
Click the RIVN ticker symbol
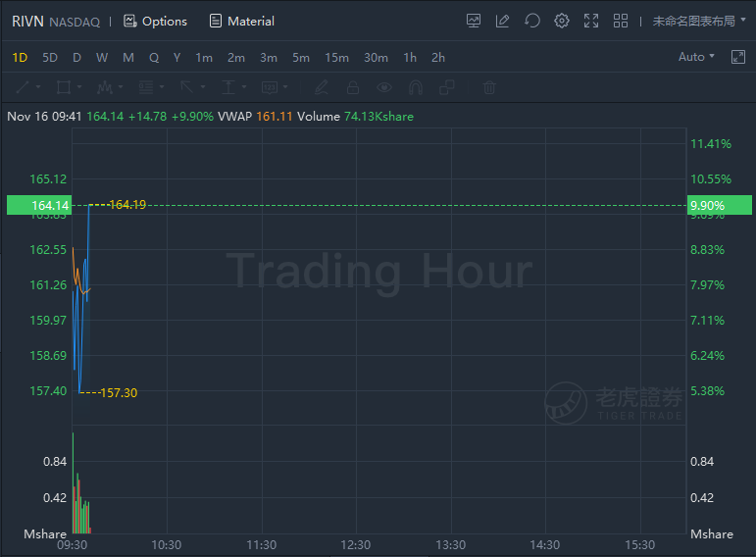point(27,22)
